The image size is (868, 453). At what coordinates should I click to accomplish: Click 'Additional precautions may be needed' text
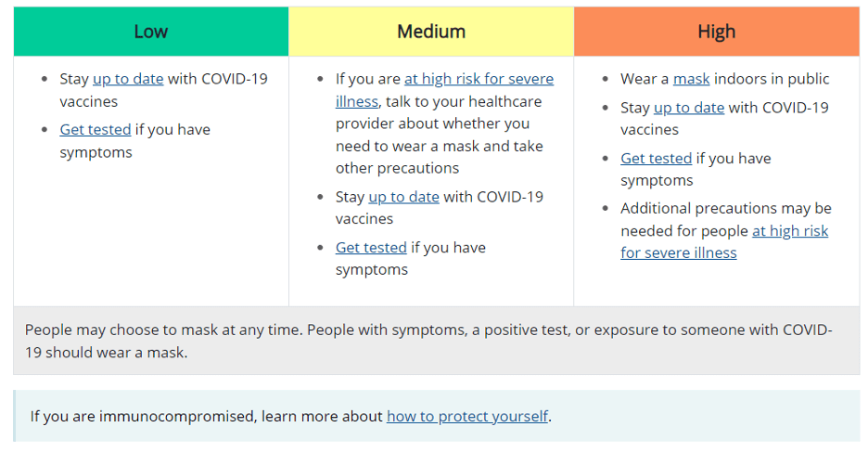(x=725, y=208)
